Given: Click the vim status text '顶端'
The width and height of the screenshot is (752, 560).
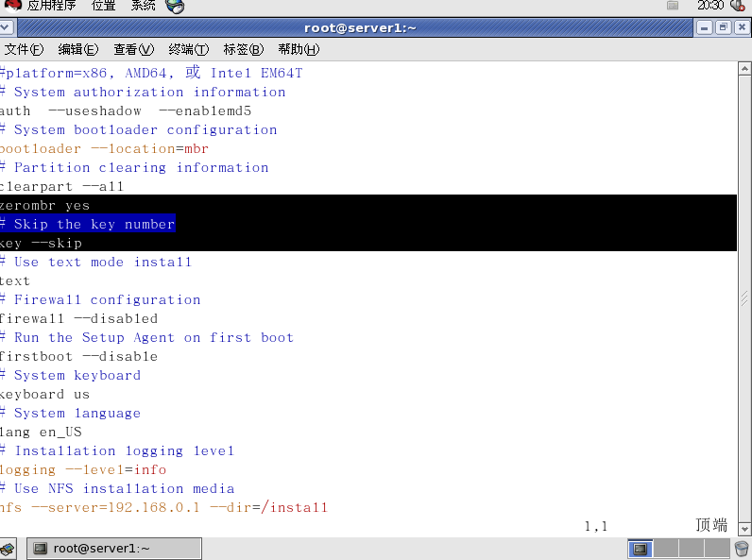Looking at the screenshot, I should tap(711, 525).
